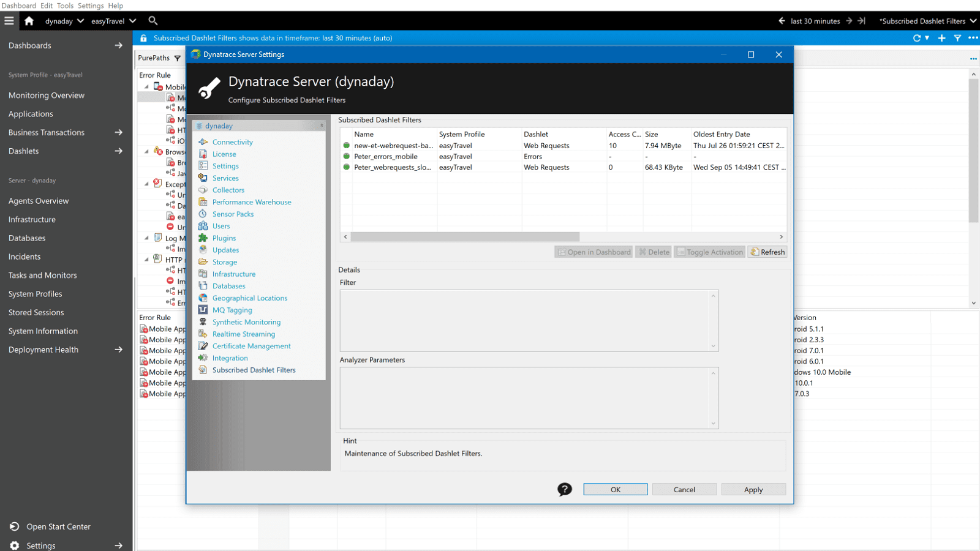
Task: Open Sensor Packs settings
Action: 233,214
